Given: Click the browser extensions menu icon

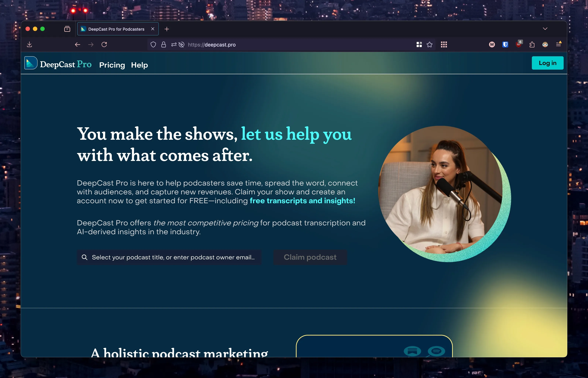Looking at the screenshot, I should (x=532, y=44).
